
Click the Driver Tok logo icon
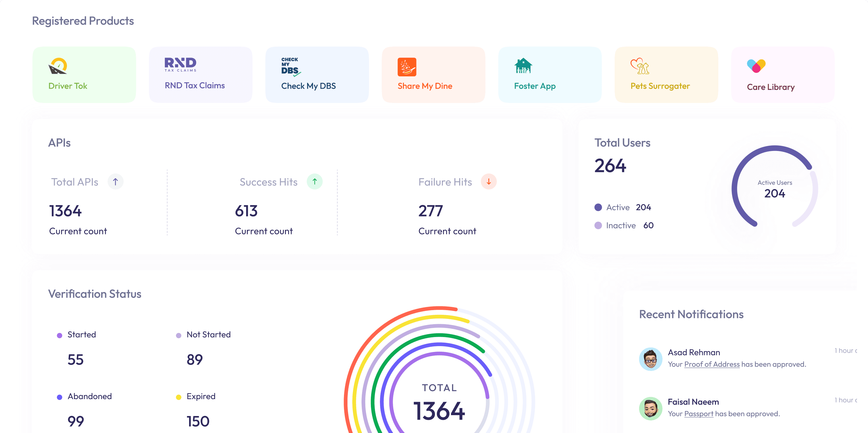[58, 66]
